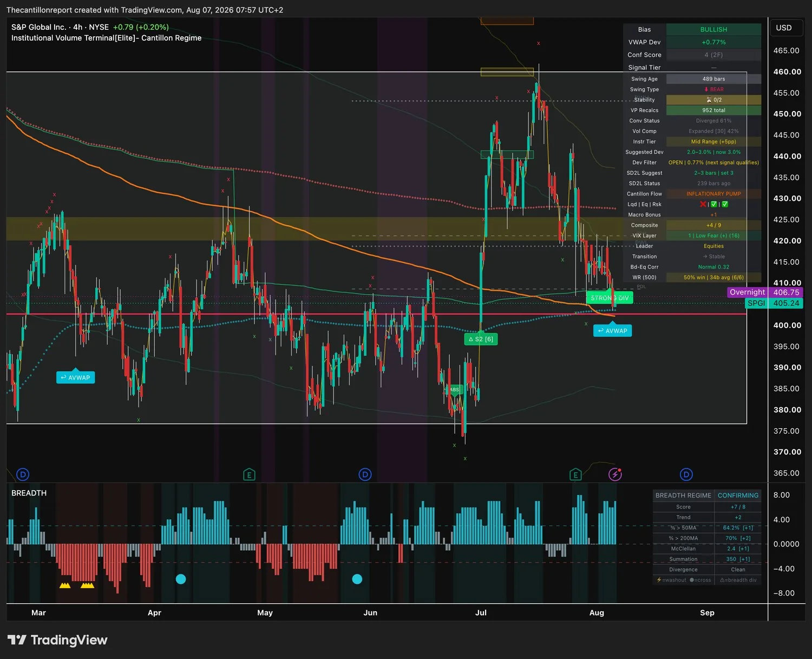Image resolution: width=812 pixels, height=659 pixels.
Task: Click the TradingView logo
Action: click(x=57, y=640)
